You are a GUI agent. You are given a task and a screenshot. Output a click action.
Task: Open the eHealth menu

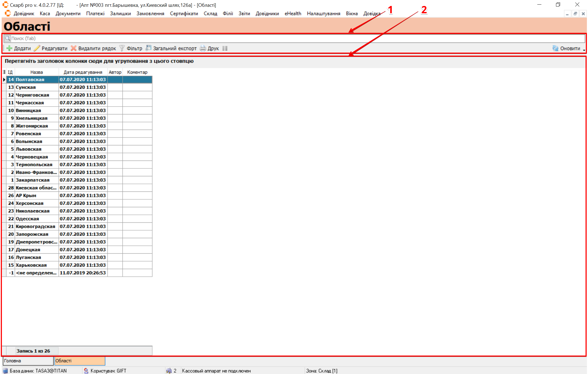[x=293, y=14]
